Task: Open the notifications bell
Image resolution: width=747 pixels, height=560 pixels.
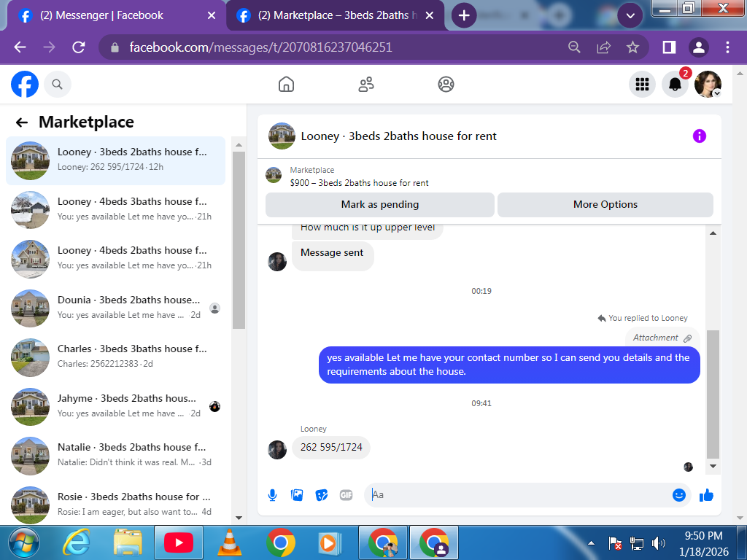Action: pyautogui.click(x=675, y=85)
